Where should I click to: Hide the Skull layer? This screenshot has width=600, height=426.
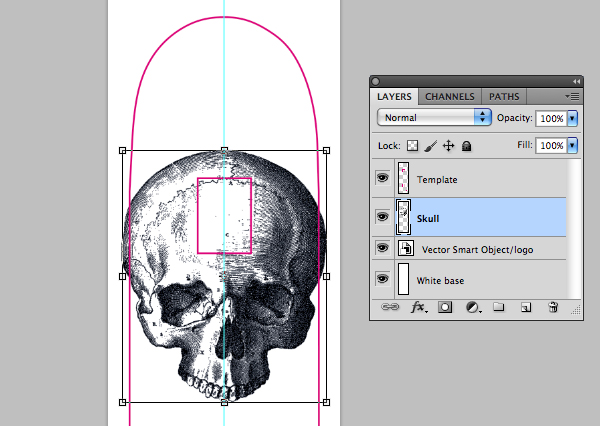[x=382, y=217]
